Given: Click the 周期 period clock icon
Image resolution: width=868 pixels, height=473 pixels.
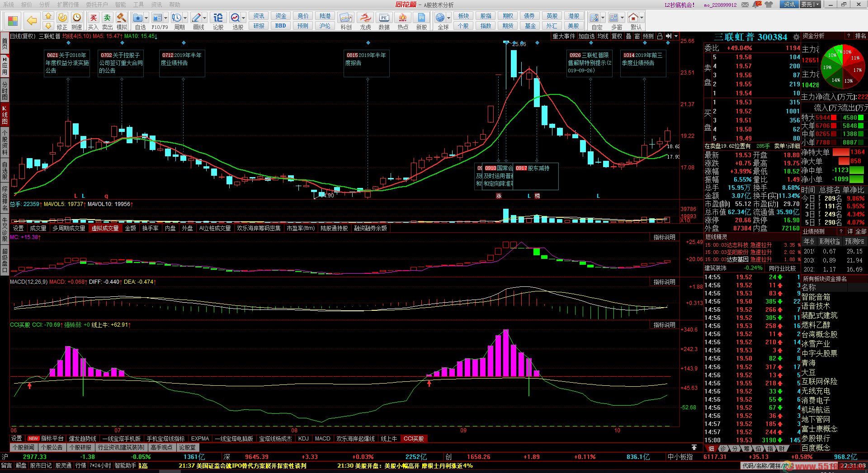Looking at the screenshot, I should coord(177,18).
